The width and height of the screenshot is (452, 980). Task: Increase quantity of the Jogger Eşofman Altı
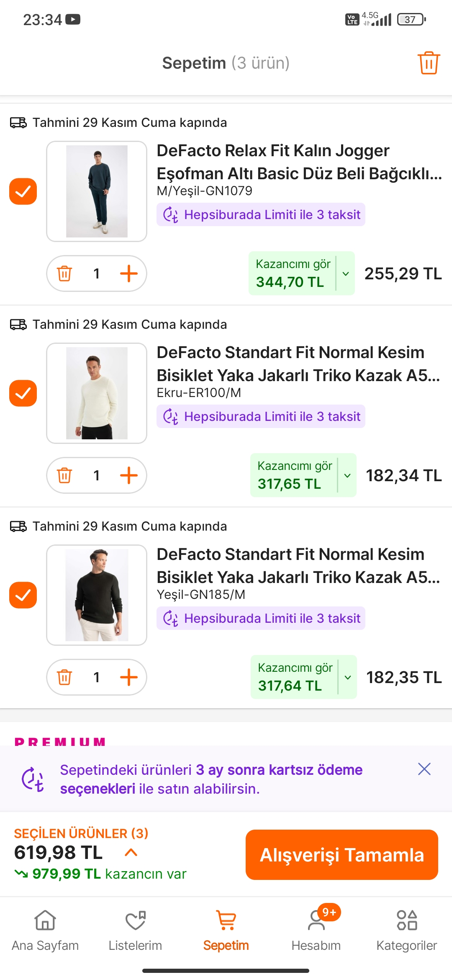(128, 273)
